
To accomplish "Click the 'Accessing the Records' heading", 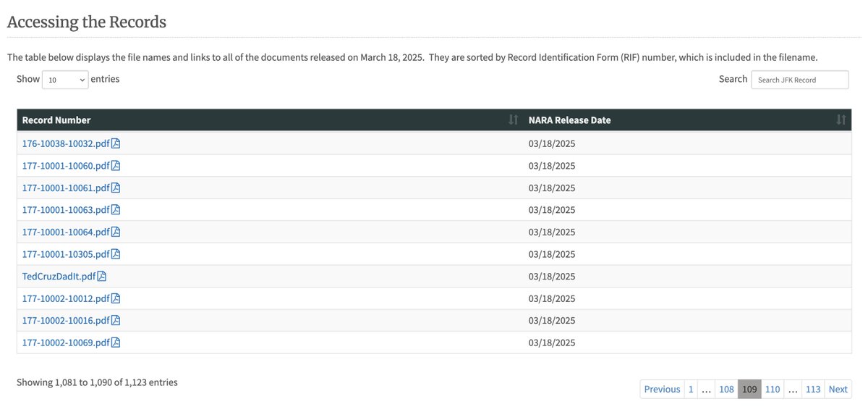I will point(87,22).
